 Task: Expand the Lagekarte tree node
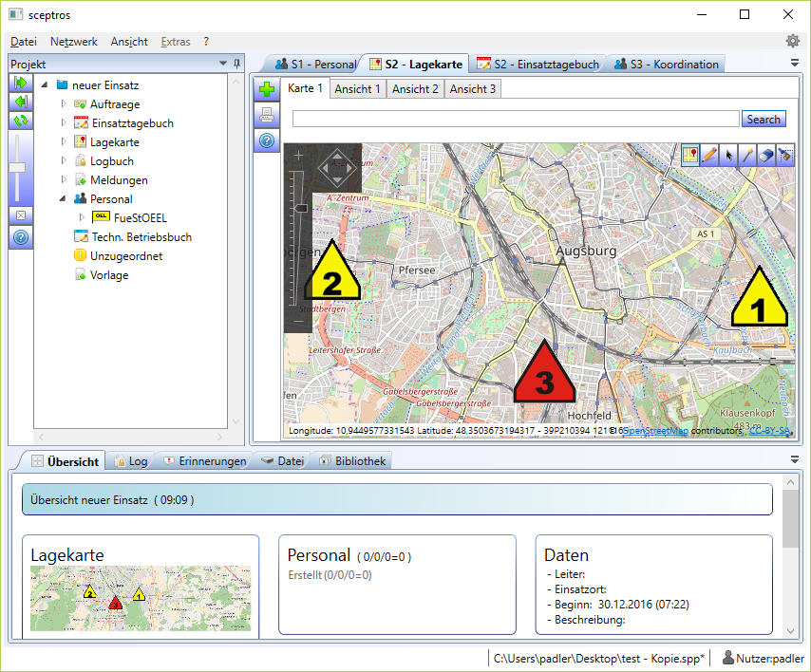pos(64,141)
